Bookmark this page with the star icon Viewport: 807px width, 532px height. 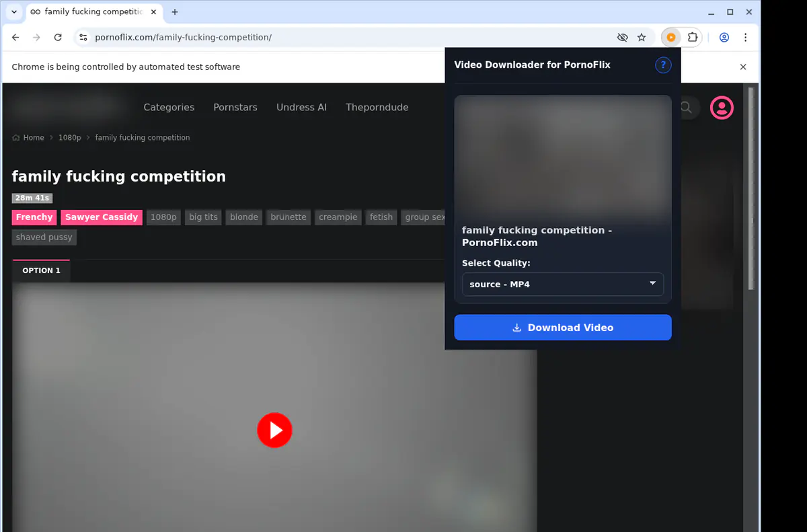(642, 38)
